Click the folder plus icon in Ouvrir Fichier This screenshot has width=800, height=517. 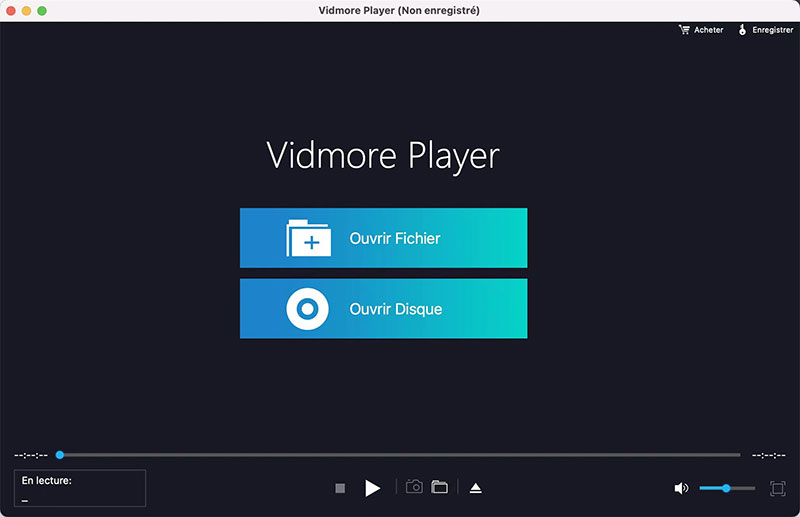(x=308, y=238)
